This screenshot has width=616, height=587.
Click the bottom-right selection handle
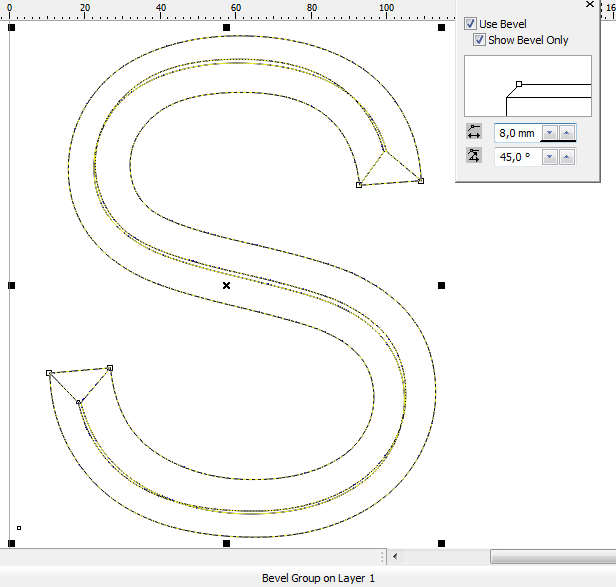(442, 543)
